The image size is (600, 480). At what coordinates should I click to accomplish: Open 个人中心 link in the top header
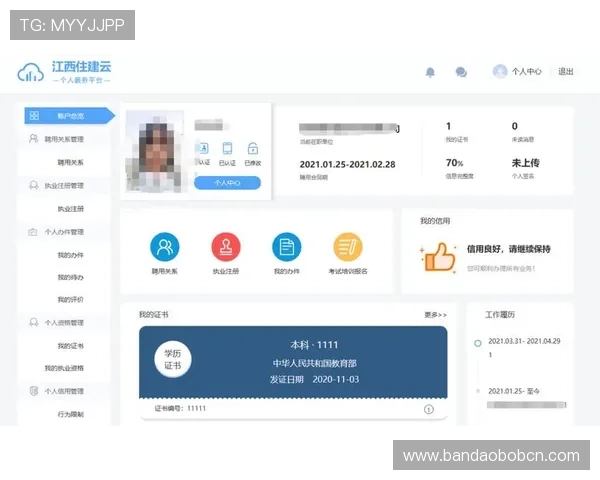pyautogui.click(x=527, y=72)
